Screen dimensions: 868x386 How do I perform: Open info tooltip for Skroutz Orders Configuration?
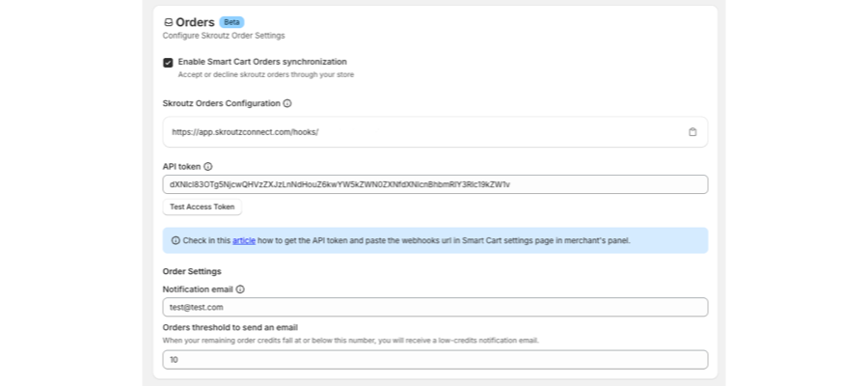(287, 103)
